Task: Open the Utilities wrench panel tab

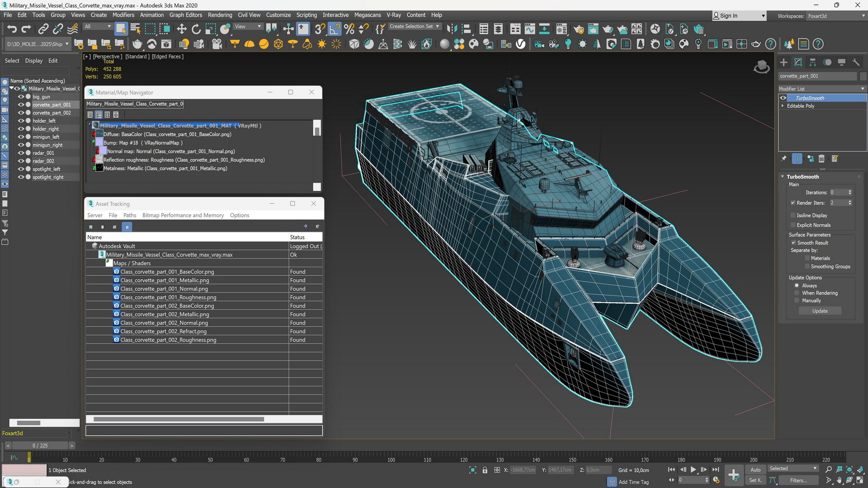Action: (x=856, y=62)
